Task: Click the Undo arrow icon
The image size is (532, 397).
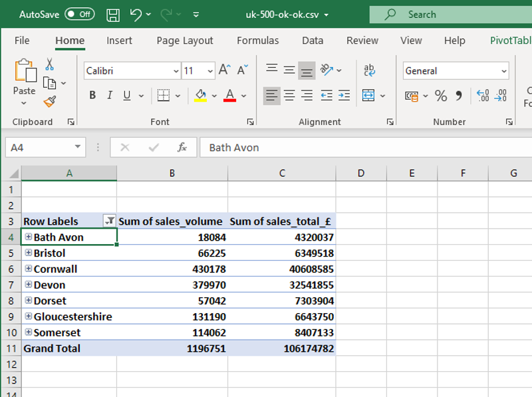Action: (136, 14)
